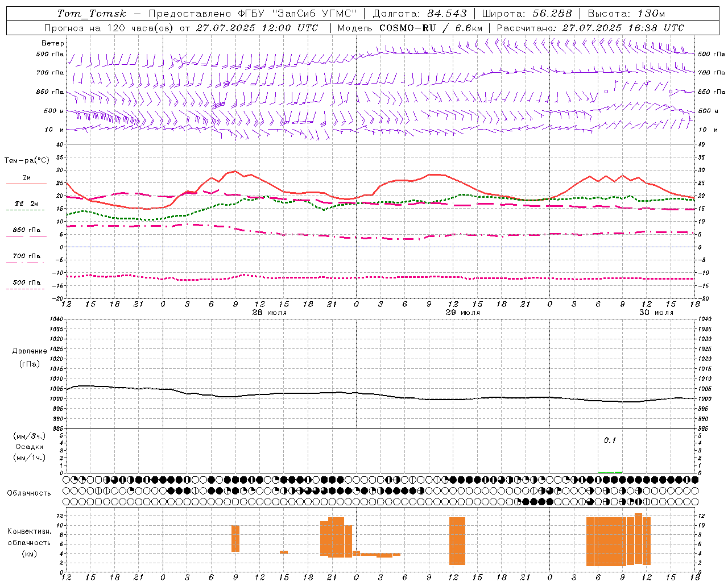Click the (км) unit label

point(30,554)
